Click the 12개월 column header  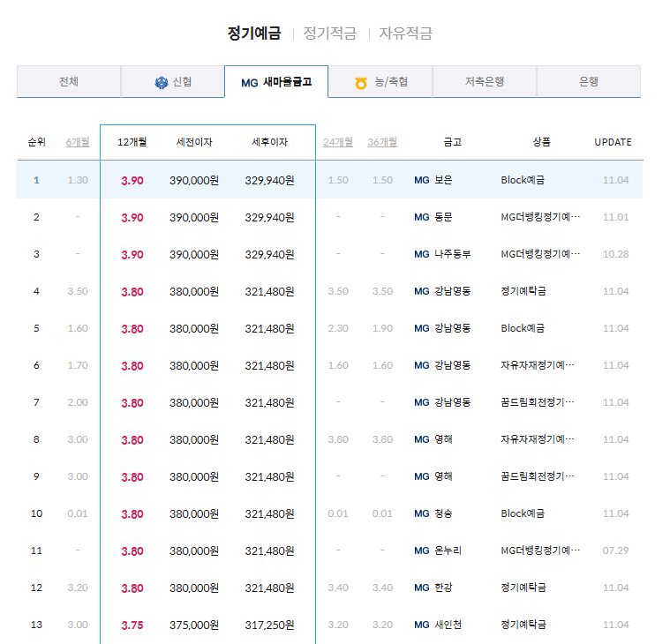132,142
